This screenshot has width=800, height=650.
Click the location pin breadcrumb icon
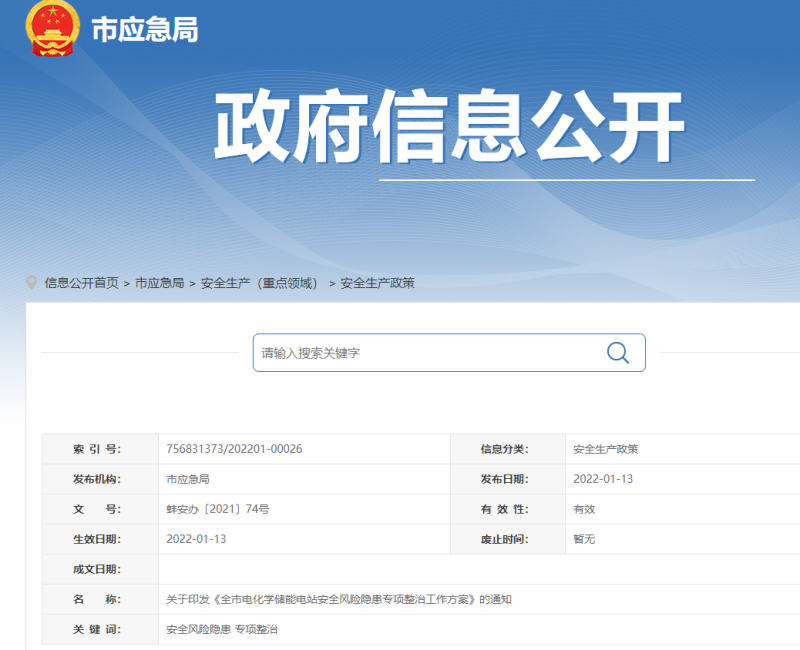click(x=32, y=283)
